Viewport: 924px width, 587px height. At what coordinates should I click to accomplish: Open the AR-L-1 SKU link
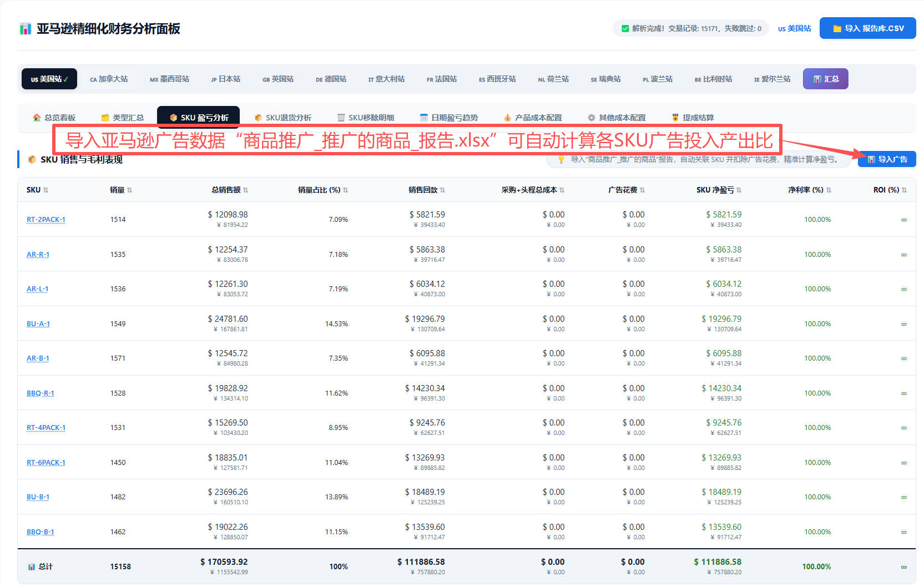(x=37, y=289)
